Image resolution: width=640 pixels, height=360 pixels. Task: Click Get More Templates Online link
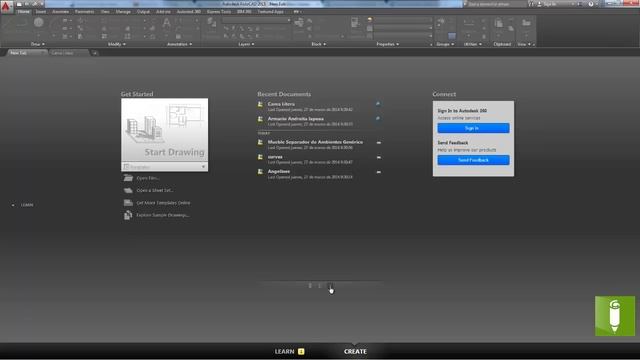[x=163, y=202]
